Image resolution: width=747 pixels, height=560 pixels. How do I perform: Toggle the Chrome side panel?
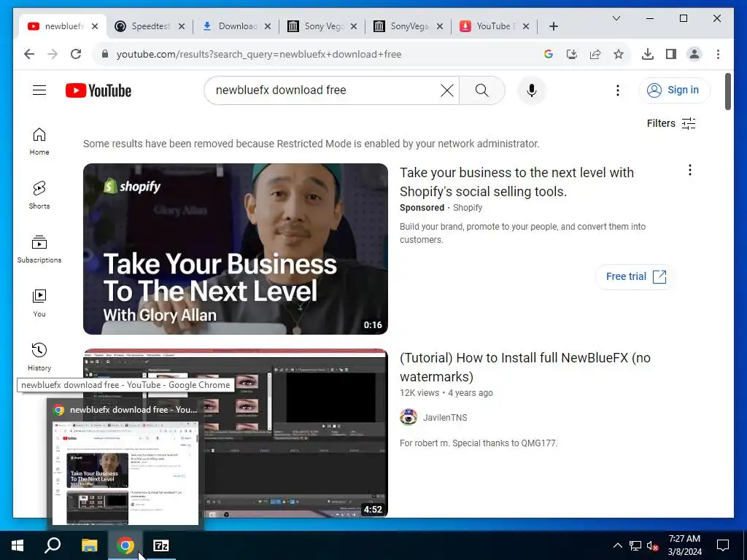point(671,54)
